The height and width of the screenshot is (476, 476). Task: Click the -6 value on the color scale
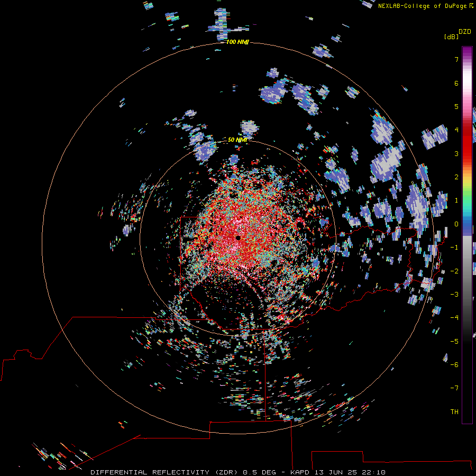point(454,365)
